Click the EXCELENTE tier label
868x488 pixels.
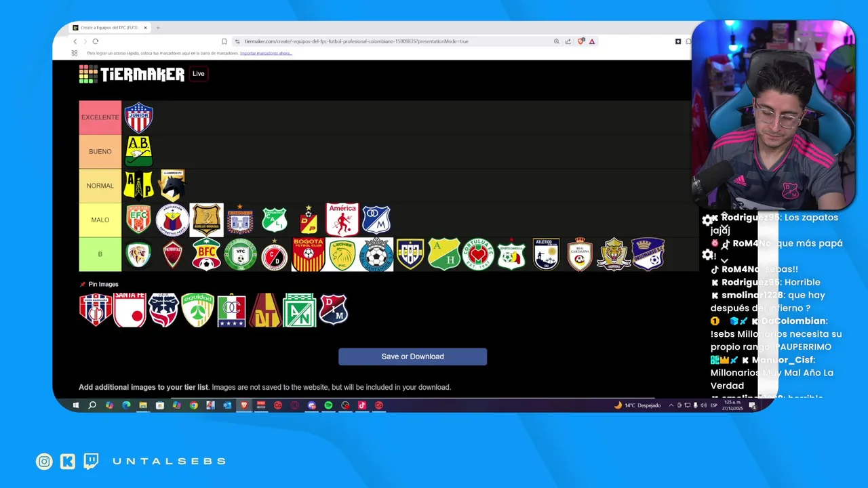point(100,117)
